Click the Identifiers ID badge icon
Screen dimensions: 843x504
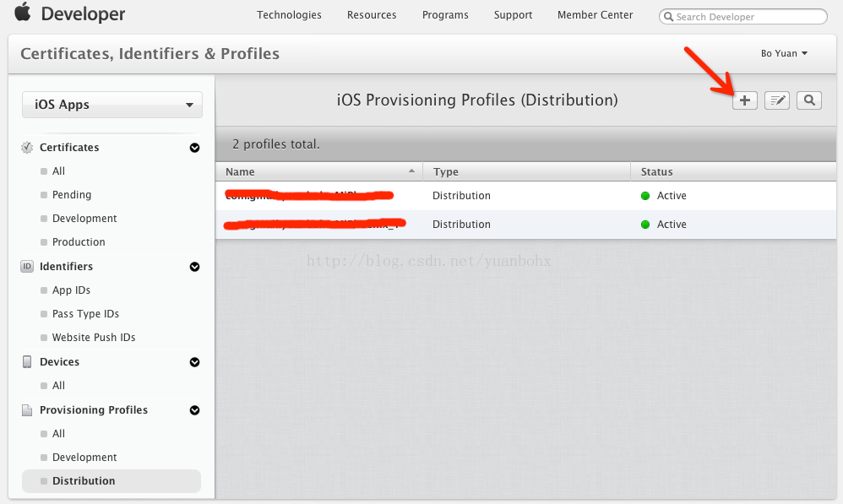pos(26,266)
